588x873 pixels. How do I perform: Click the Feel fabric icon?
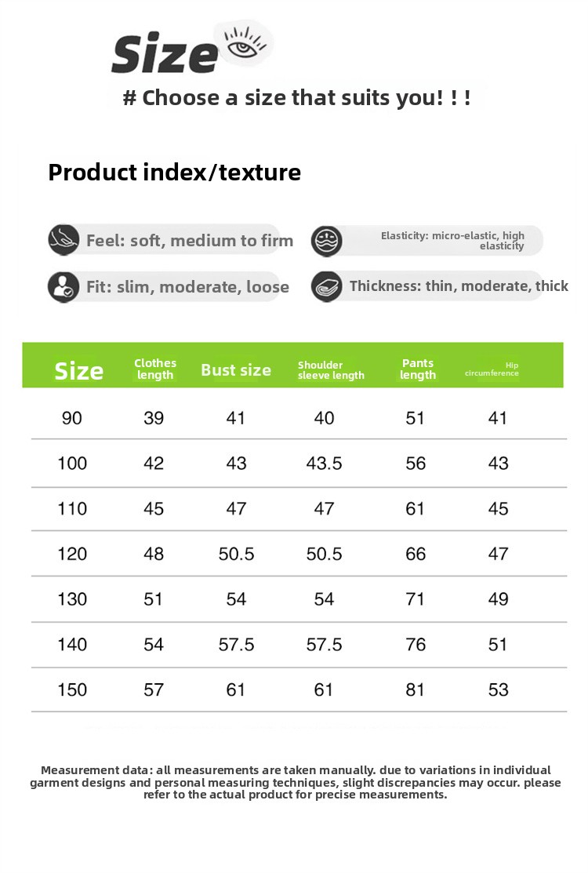[x=63, y=240]
